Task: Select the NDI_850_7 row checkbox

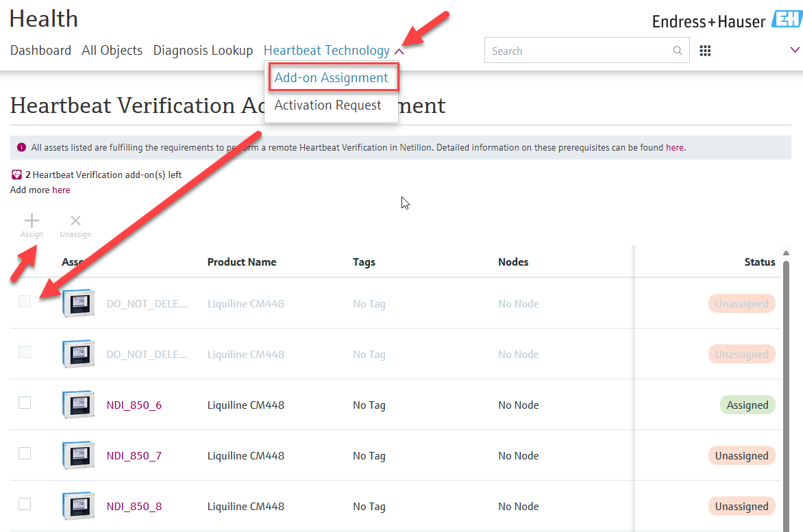Action: [25, 453]
